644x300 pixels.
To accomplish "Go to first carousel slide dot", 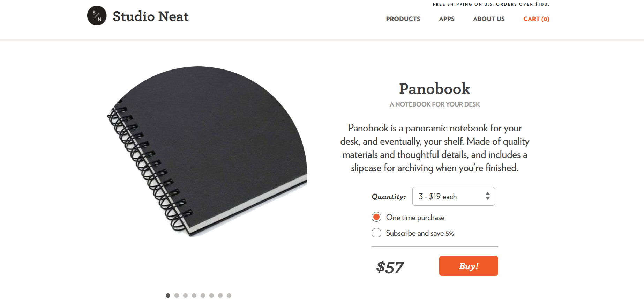I will 168,295.
